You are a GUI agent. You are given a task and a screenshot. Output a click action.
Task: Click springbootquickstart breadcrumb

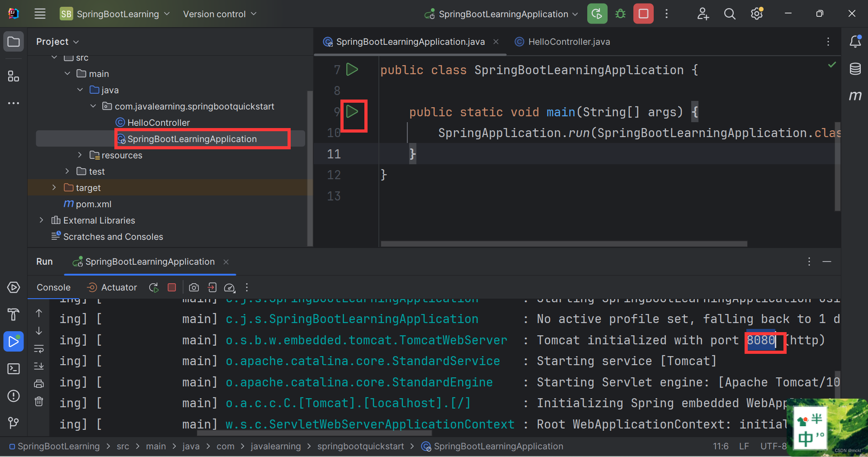[361, 446]
